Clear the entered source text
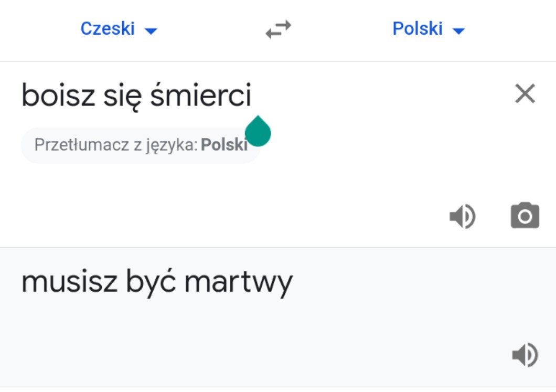This screenshot has width=556, height=392. [x=525, y=94]
